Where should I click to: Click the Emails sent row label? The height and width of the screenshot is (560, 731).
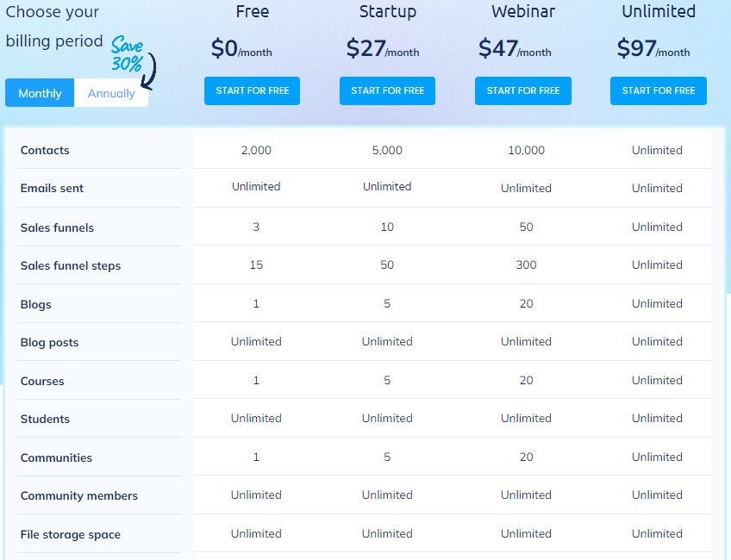pyautogui.click(x=52, y=189)
